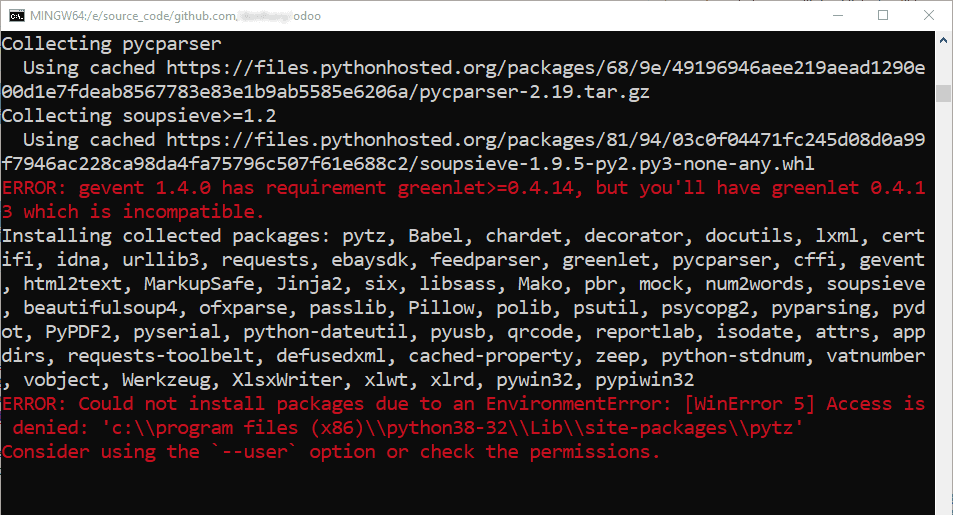Viewport: 953px width, 515px height.
Task: Click the vertical scrollbar thumb
Action: [x=943, y=93]
